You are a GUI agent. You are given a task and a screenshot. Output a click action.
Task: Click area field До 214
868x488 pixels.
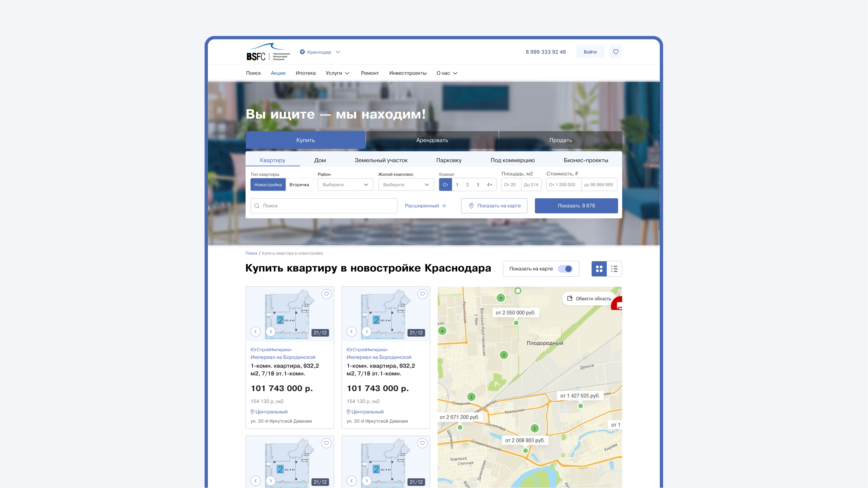pos(531,185)
